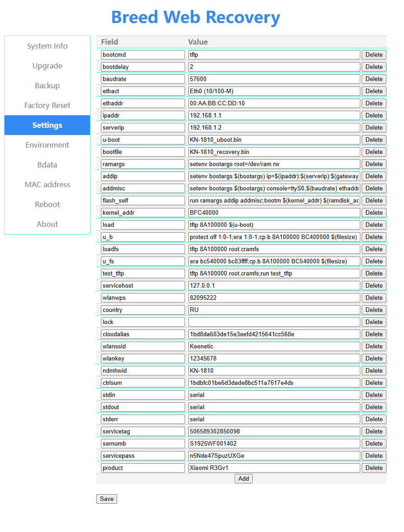
Task: Delete the ipaddr row
Action: coord(374,115)
